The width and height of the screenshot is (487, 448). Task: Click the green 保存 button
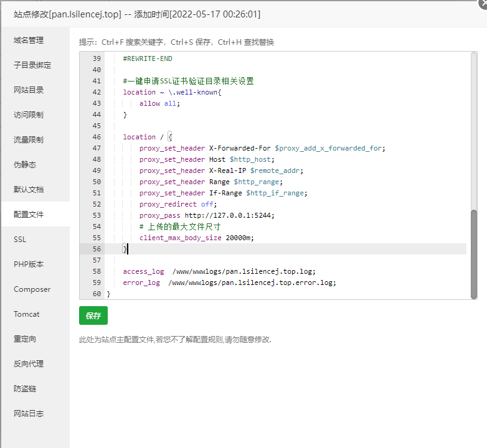coord(93,315)
